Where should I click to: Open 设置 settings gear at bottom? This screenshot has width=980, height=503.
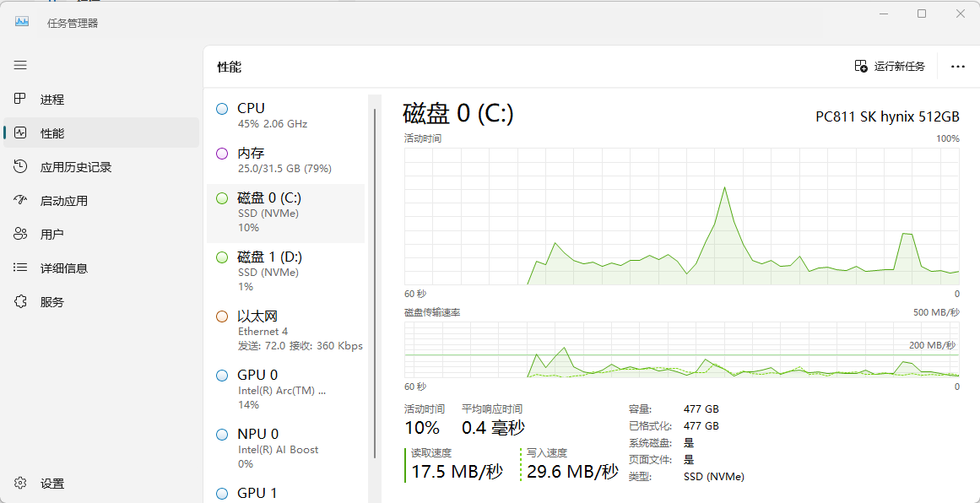coord(21,484)
